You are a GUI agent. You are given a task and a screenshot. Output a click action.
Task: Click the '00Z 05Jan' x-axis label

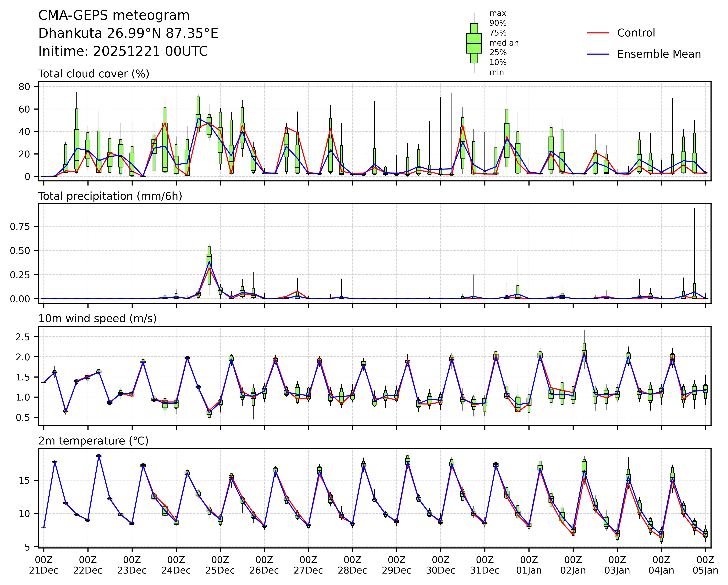click(705, 565)
